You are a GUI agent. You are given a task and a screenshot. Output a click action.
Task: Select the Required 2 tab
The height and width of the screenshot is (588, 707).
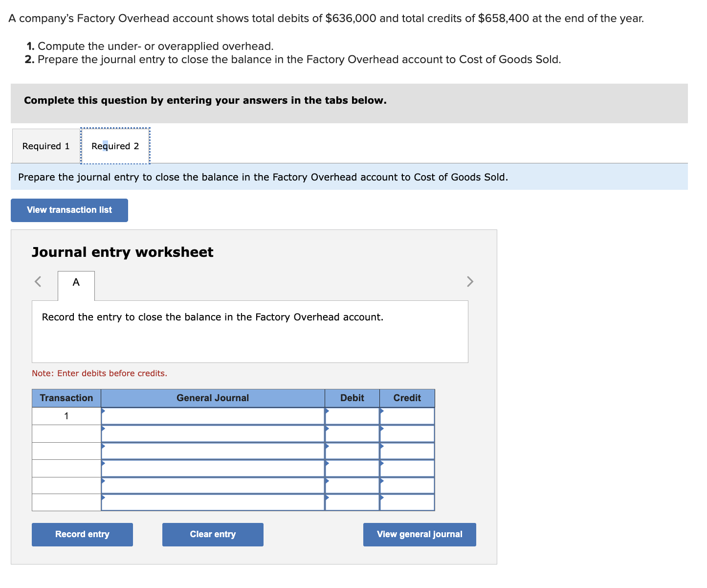(x=114, y=146)
